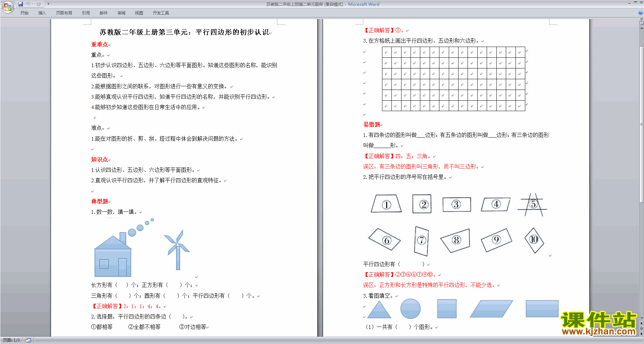Click the crossed-lines shape numbered ⑤
This screenshot has width=644, height=344.
(533, 204)
